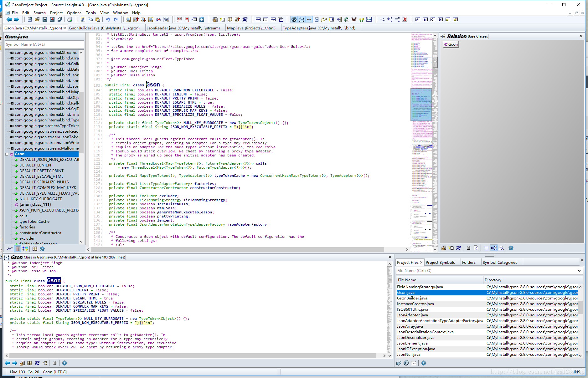The height and width of the screenshot is (378, 588).
Task: Go forward with the blue right arrow
Action: (17, 19)
